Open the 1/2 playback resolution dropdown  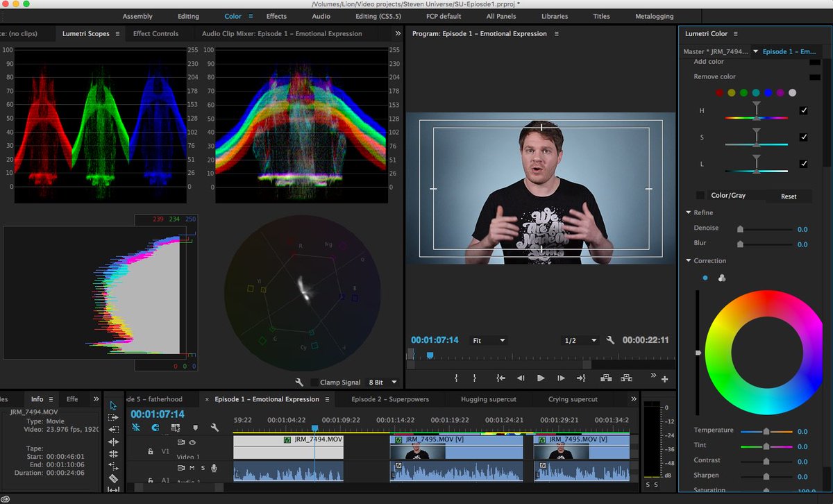[x=580, y=340]
